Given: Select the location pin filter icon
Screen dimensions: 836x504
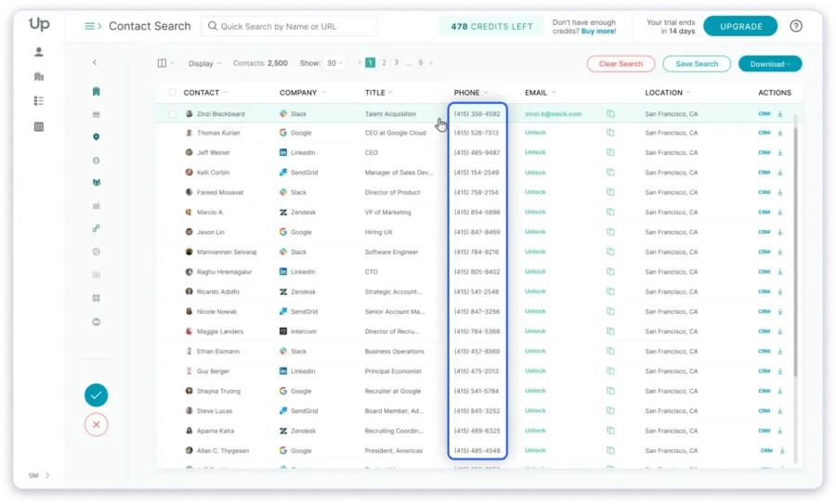Looking at the screenshot, I should [x=96, y=137].
